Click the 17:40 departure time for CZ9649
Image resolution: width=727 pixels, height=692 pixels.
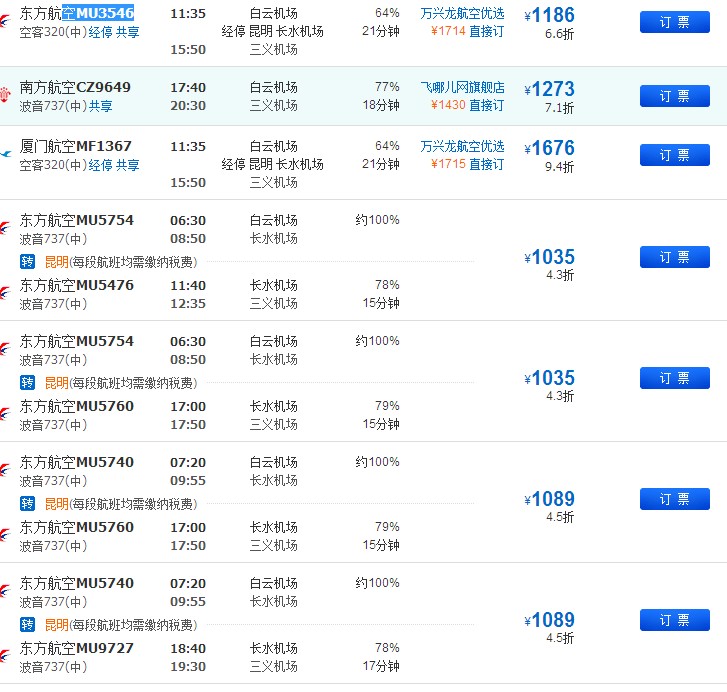point(188,88)
